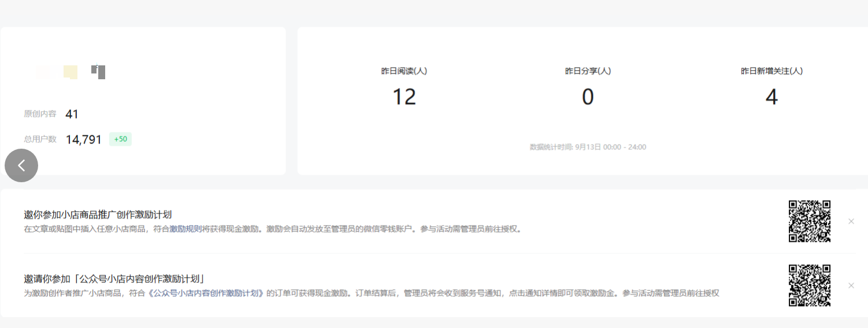
Task: Click the +50 new users badge
Action: (x=120, y=139)
